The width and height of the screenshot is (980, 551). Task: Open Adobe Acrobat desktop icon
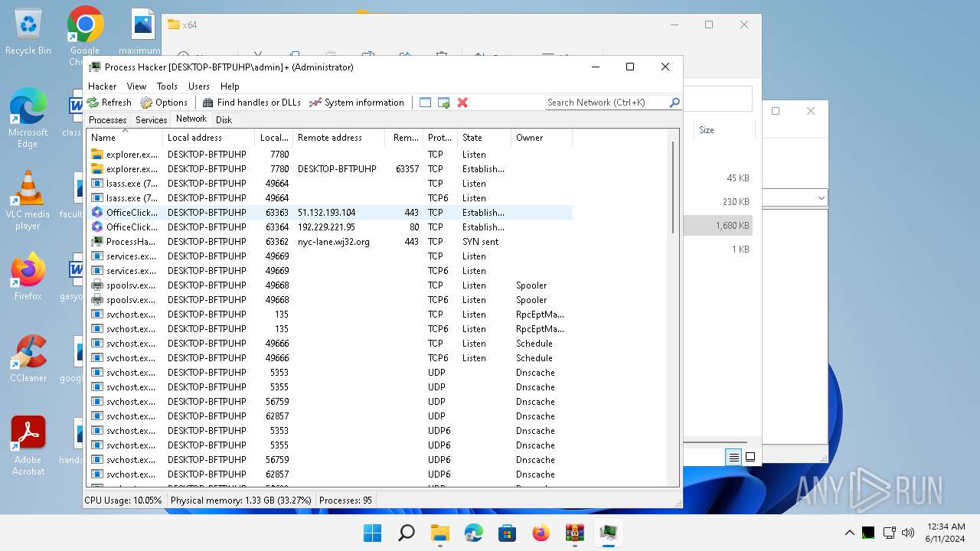(28, 445)
